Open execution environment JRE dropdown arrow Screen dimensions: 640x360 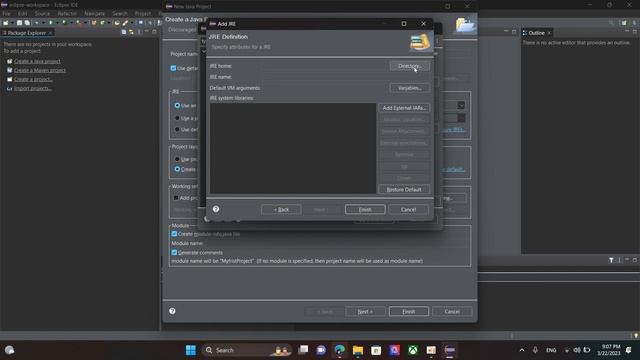tap(461, 105)
